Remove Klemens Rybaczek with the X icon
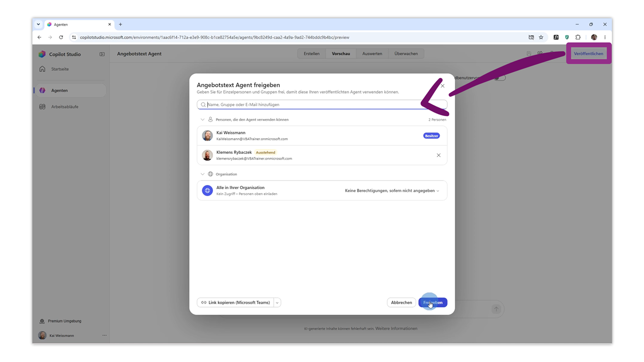 tap(439, 155)
